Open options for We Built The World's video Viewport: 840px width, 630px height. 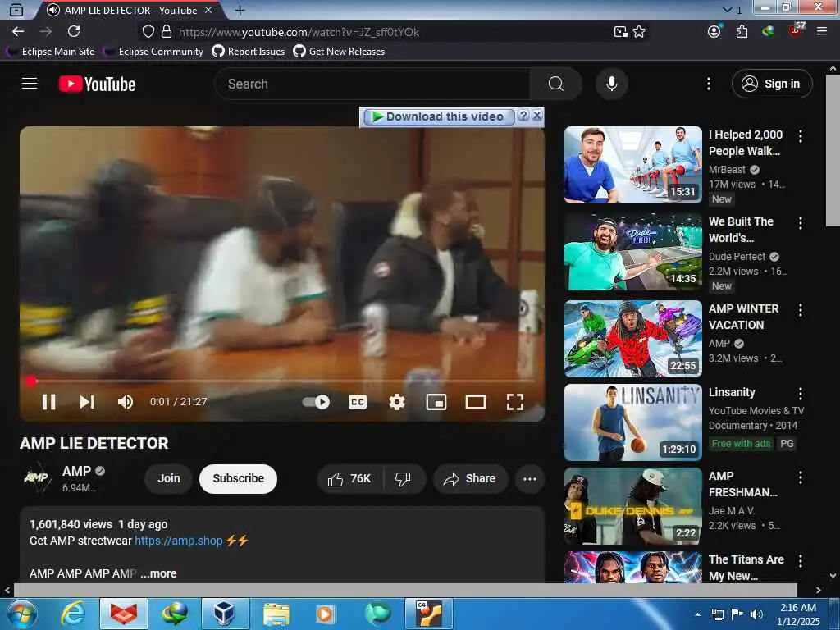801,223
